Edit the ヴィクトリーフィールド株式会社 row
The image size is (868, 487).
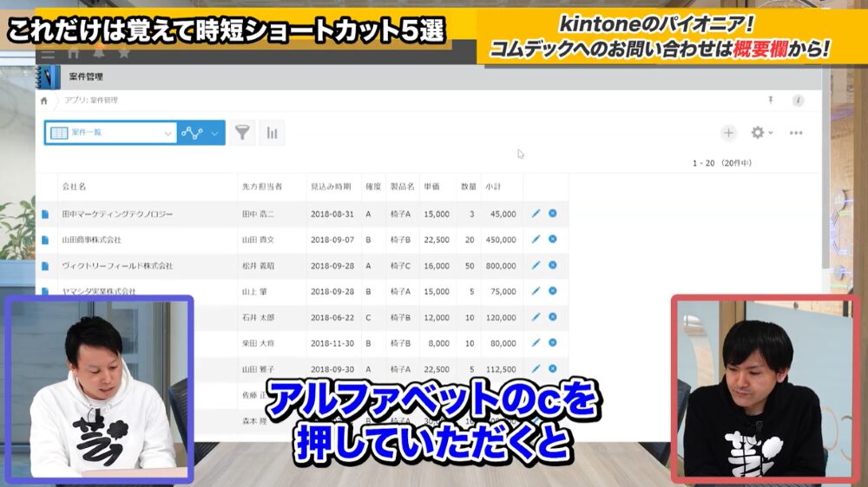536,266
